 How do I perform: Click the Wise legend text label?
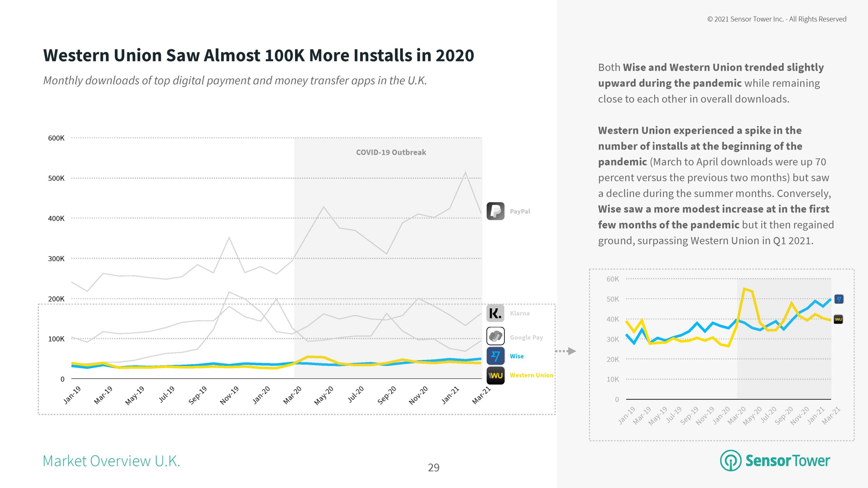click(x=516, y=356)
